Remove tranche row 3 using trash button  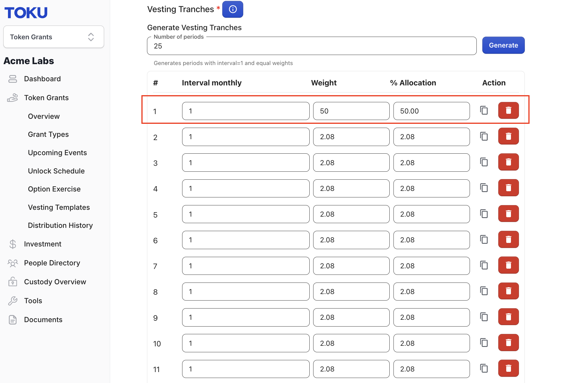pyautogui.click(x=508, y=162)
